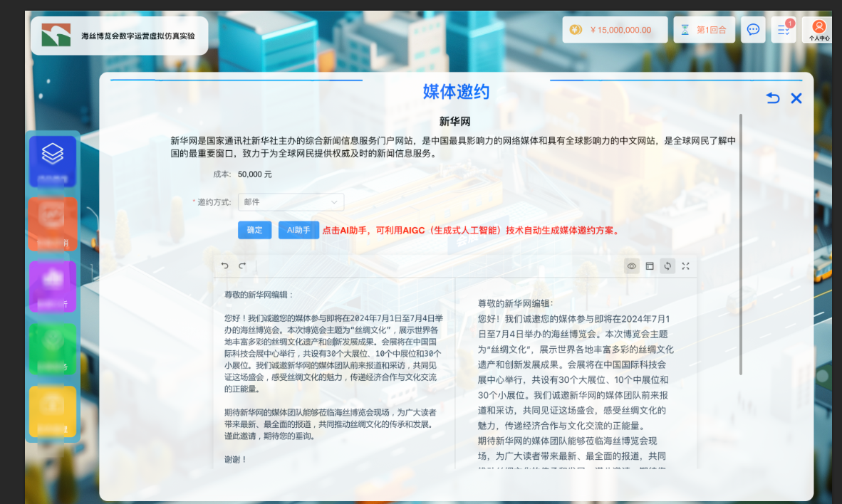Screen dimensions: 842x504
Task: Open the green sidebar module
Action: pos(53,349)
